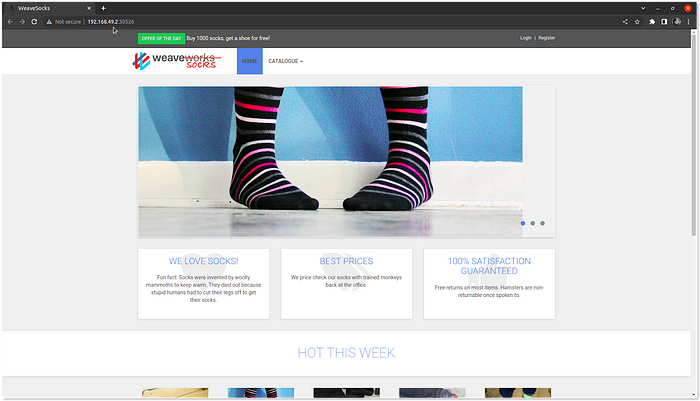Viewport: 700px width, 401px height.
Task: Toggle the browser side panel icon
Action: [x=663, y=21]
